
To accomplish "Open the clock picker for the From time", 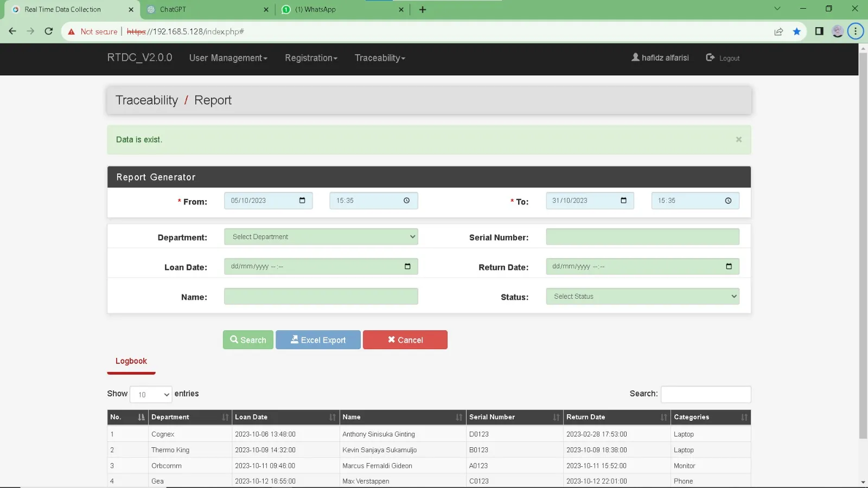I will pos(406,200).
